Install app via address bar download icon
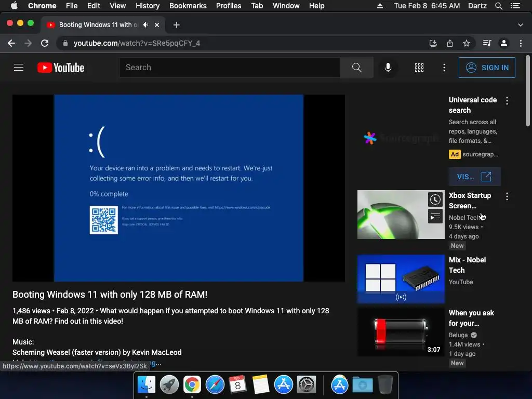This screenshot has height=399, width=532. (x=433, y=43)
